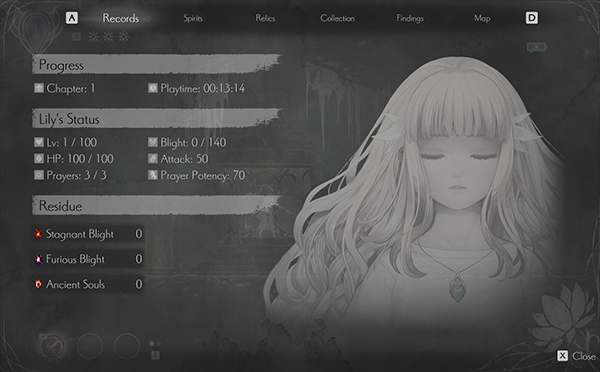Click the D next-tab key icon
The width and height of the screenshot is (600, 372).
532,18
